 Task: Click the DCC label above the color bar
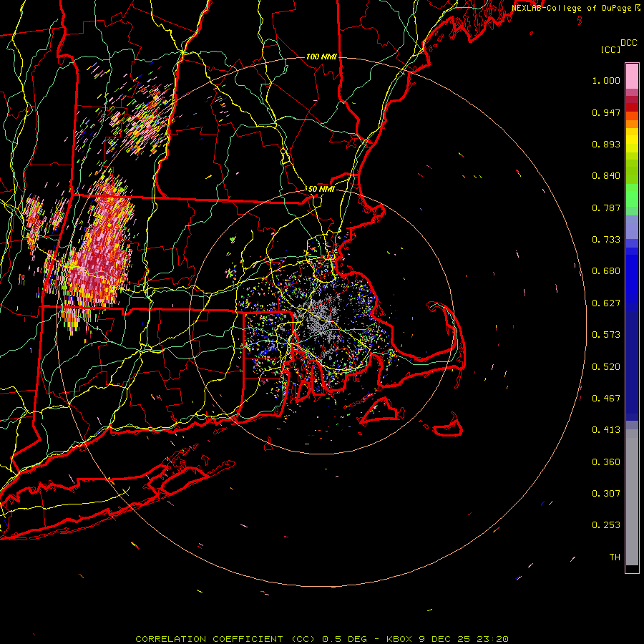tap(628, 42)
